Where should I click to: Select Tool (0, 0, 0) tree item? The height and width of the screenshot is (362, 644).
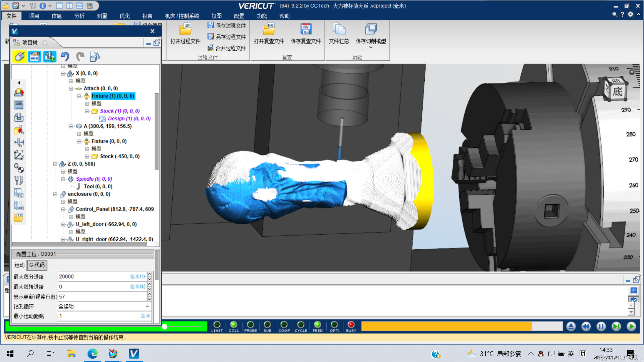click(98, 187)
